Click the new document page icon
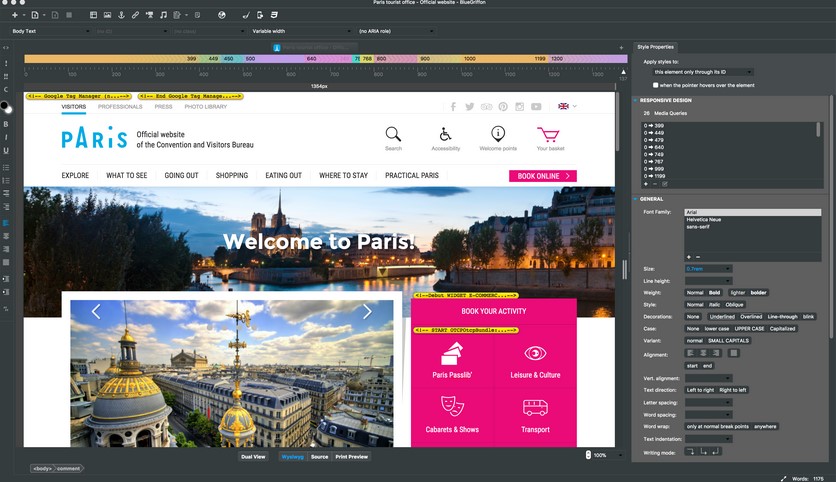The width and height of the screenshot is (836, 482). pyautogui.click(x=35, y=15)
